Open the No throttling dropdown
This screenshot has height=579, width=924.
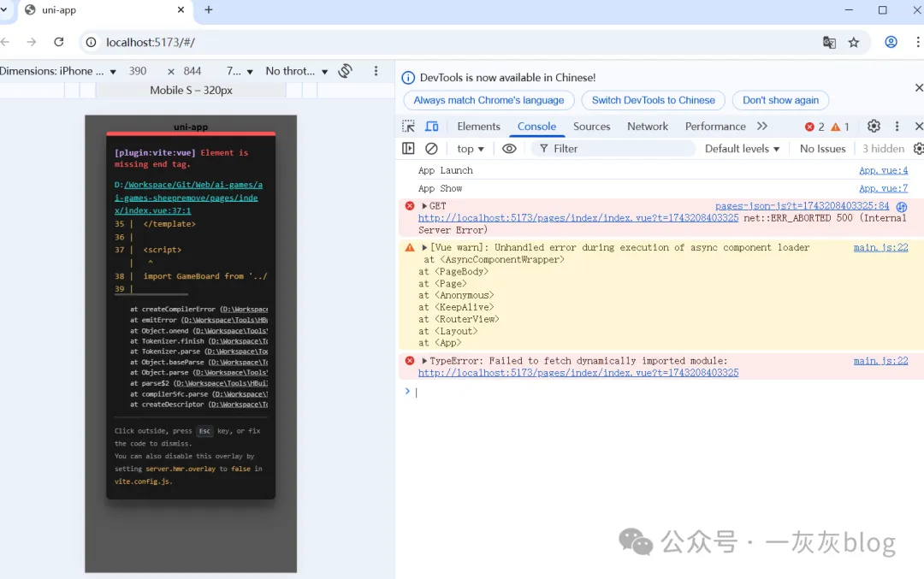point(296,71)
